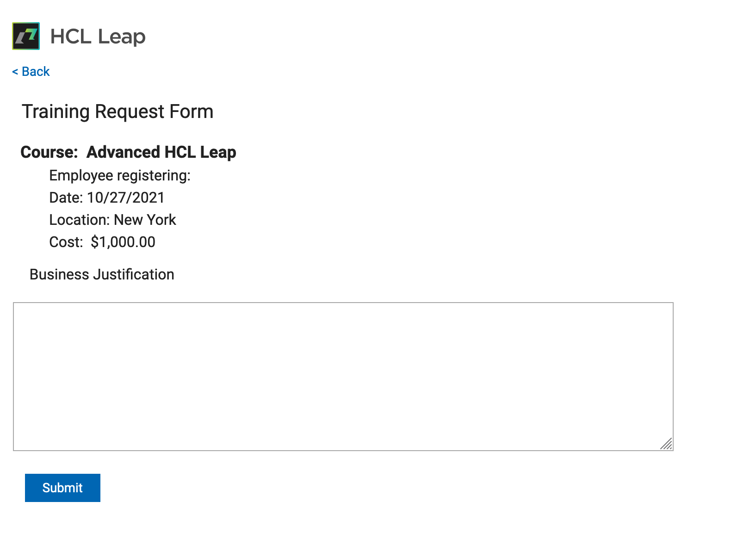
Task: Click the text area resize handle
Action: pos(666,444)
